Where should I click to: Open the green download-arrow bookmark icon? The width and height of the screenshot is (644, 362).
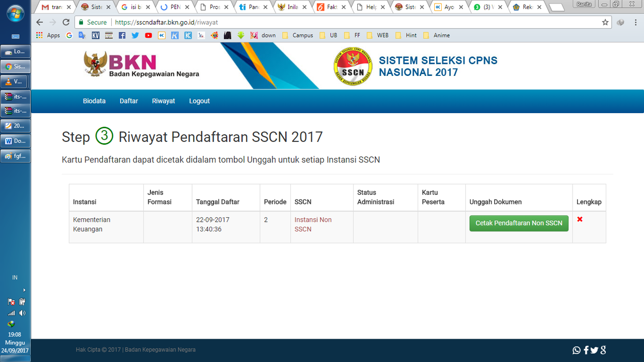click(241, 35)
